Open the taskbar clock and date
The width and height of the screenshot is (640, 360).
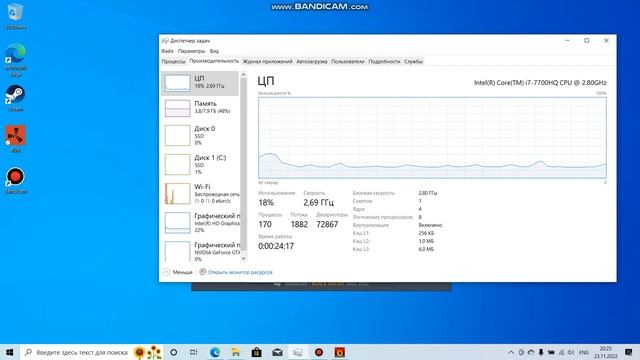[606, 352]
